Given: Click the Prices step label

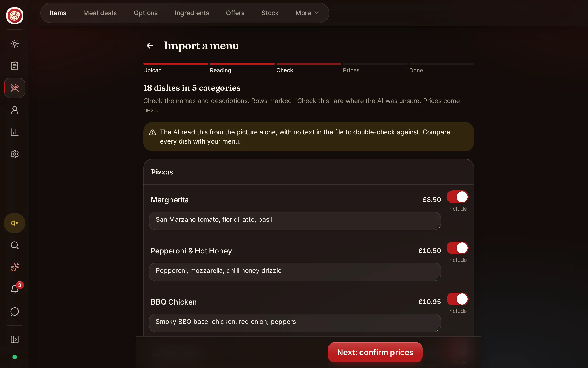Looking at the screenshot, I should click(x=351, y=70).
